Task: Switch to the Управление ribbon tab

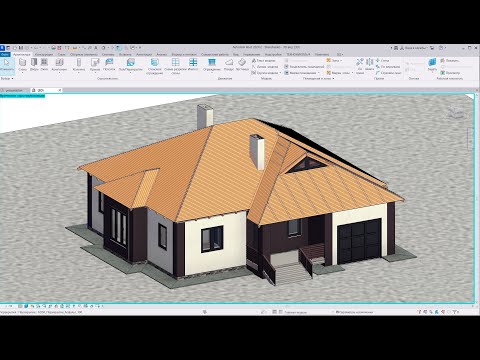Action: pos(252,54)
